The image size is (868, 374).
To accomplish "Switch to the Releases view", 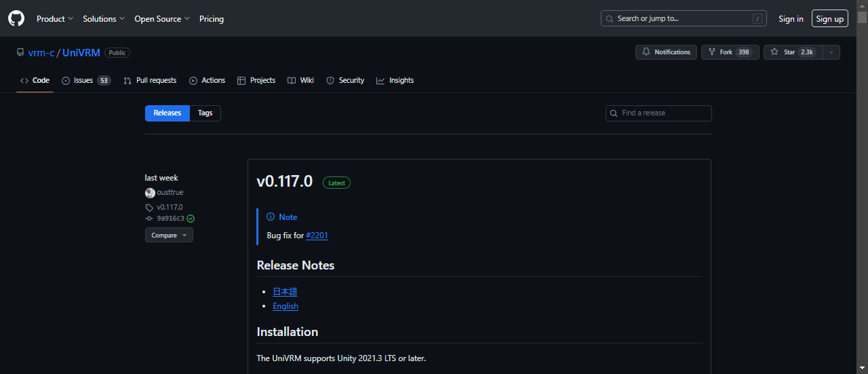I will point(167,113).
